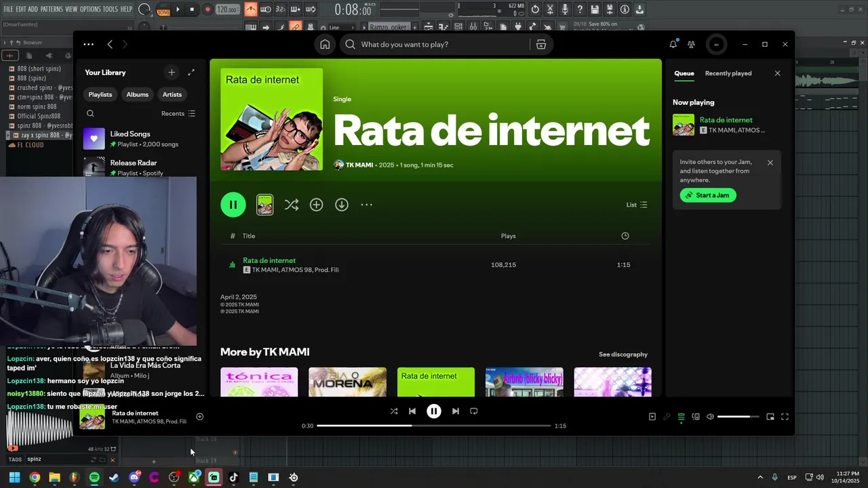Go to Spotify Home
The width and height of the screenshot is (868, 488).
pyautogui.click(x=325, y=44)
